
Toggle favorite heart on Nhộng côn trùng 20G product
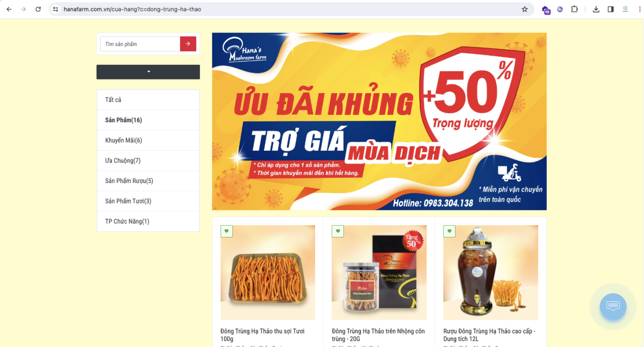[338, 231]
